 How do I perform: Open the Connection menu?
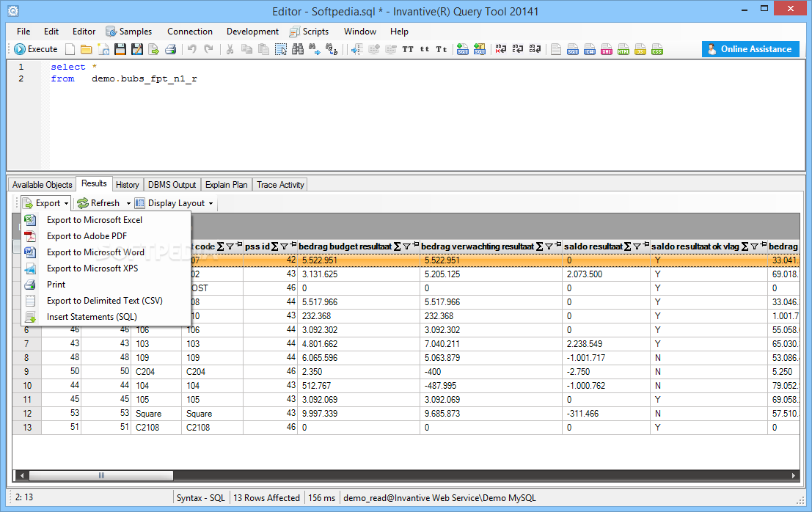pyautogui.click(x=189, y=32)
